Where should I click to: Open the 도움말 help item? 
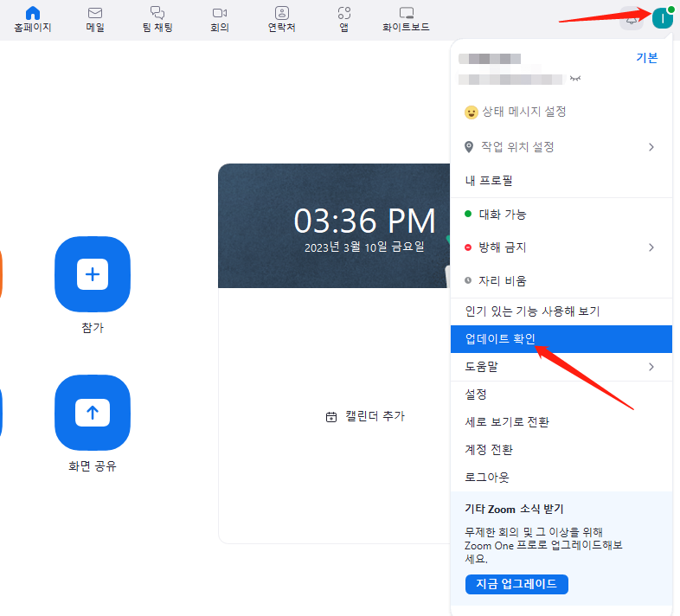tap(561, 367)
